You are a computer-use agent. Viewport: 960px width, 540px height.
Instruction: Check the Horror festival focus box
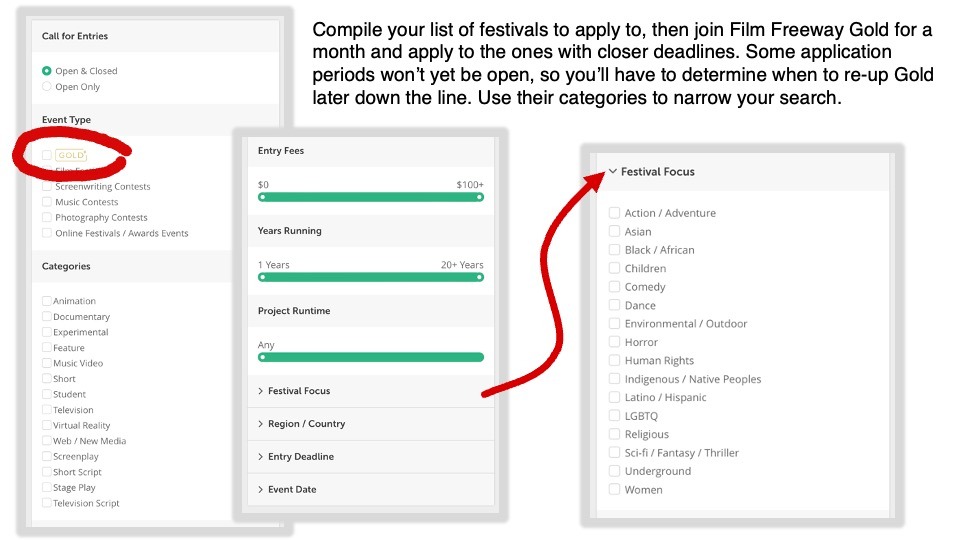click(x=615, y=342)
